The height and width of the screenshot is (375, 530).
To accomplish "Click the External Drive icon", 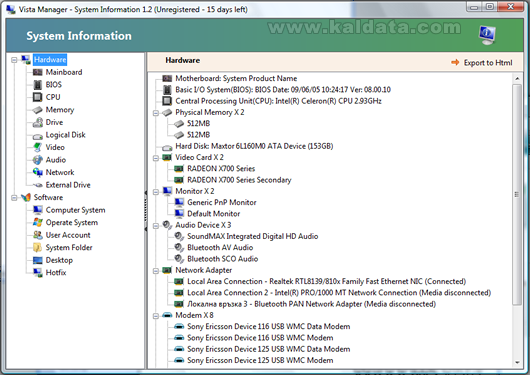I will (x=37, y=185).
